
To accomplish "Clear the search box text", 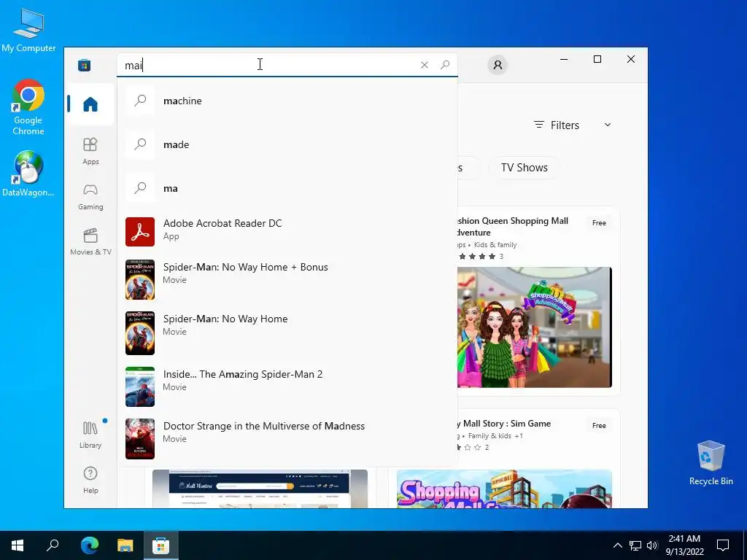I will coord(424,65).
